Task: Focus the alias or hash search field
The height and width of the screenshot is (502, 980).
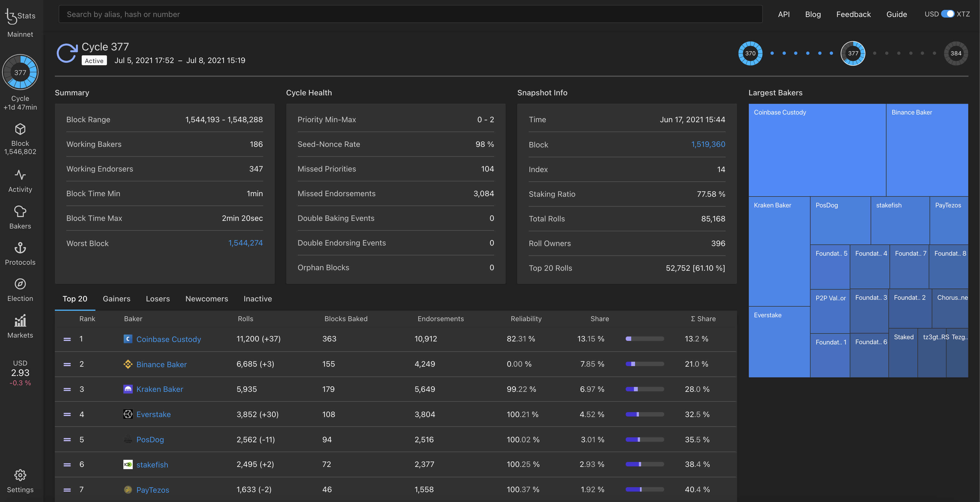Action: coord(410,15)
